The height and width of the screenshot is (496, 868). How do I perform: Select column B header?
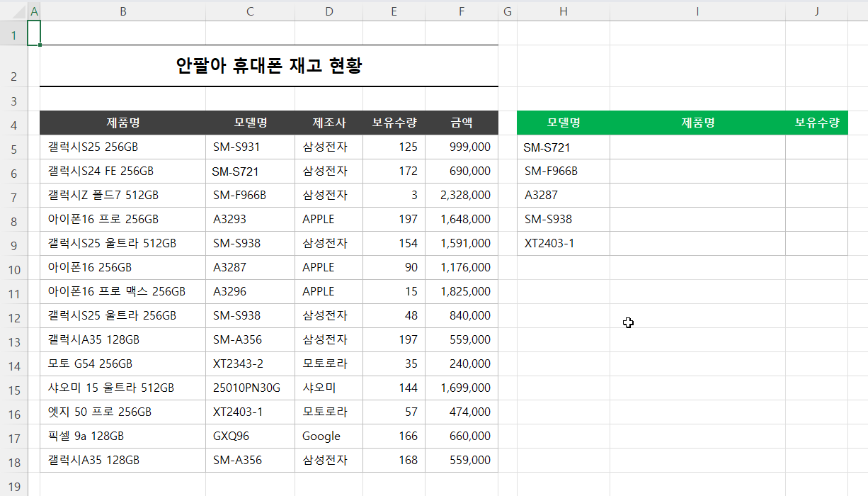point(123,11)
